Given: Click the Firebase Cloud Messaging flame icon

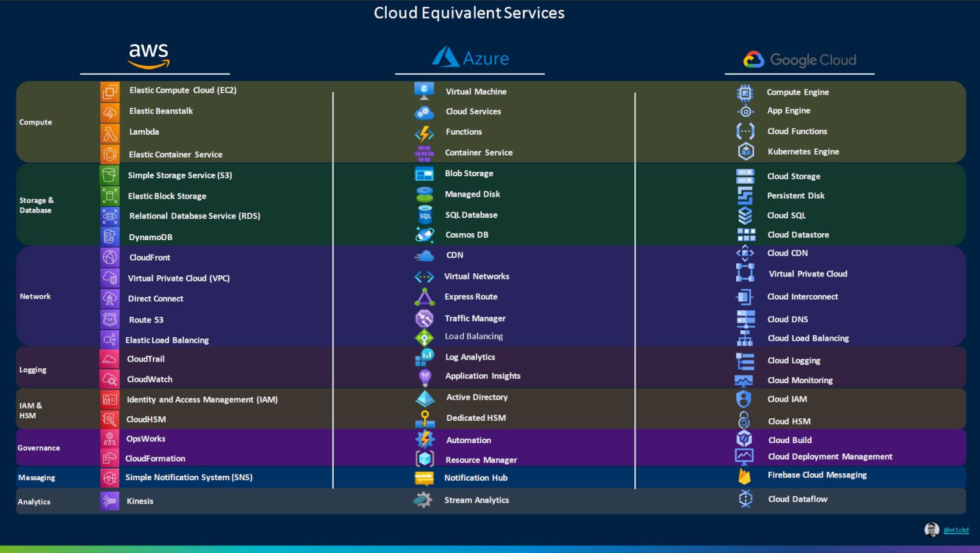Looking at the screenshot, I should (x=745, y=475).
